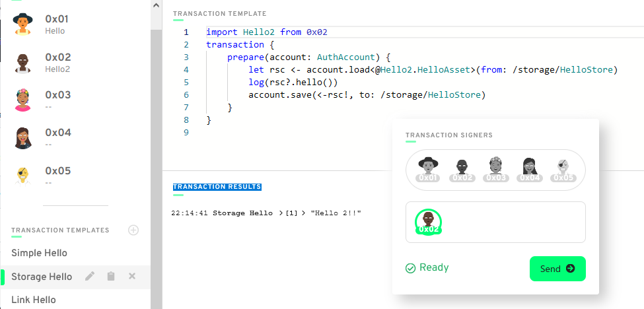Remove selected 0x02 signer with green ring
Viewport: 644px width, 309px height.
click(x=428, y=222)
